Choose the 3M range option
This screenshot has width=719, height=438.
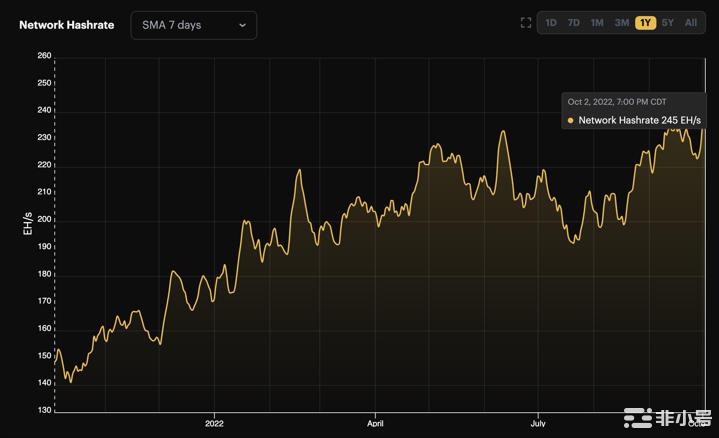[622, 23]
